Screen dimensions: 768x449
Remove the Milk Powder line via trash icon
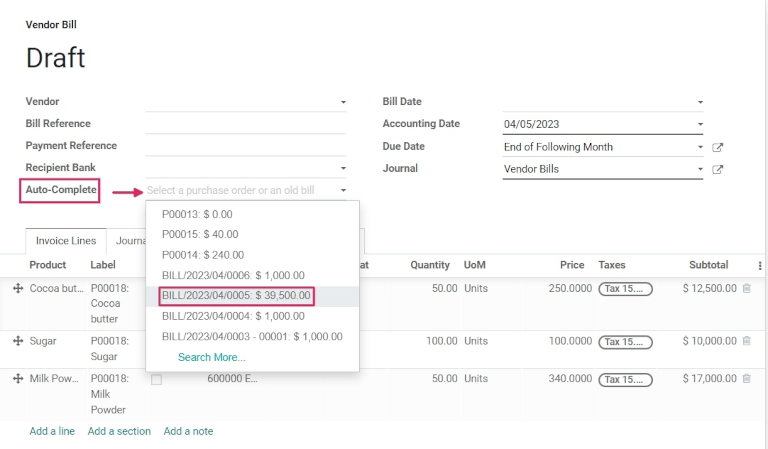click(746, 379)
